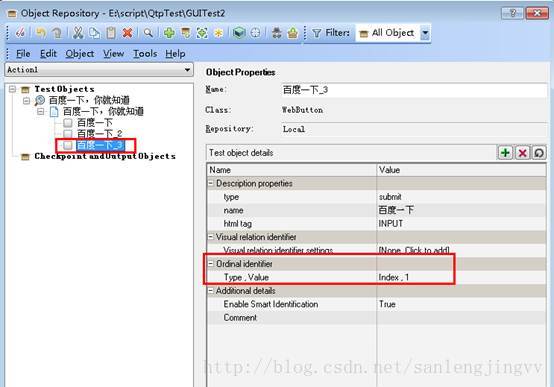
Task: Open the Edit menu
Action: 48,54
